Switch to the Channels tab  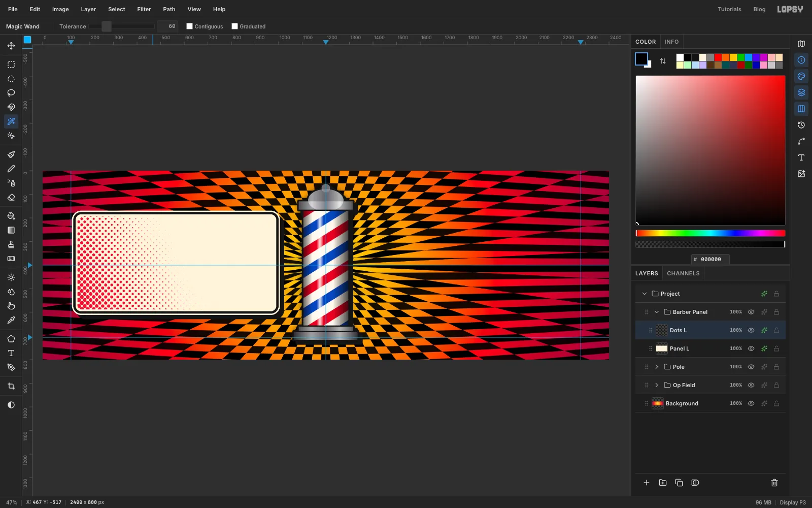[x=683, y=273]
